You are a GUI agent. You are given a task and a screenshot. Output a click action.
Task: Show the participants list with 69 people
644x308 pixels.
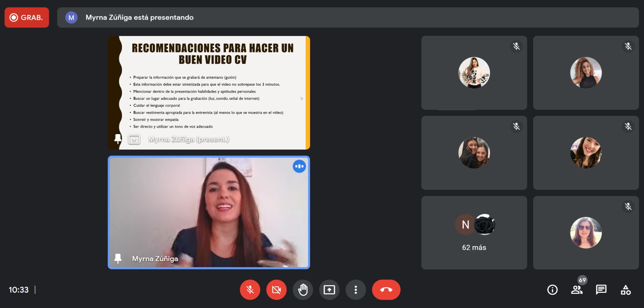click(577, 290)
